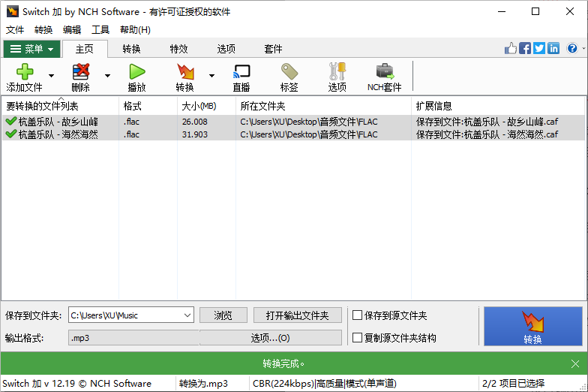Open the 保存到文件夹 path combo box
588x392 pixels.
(x=130, y=315)
